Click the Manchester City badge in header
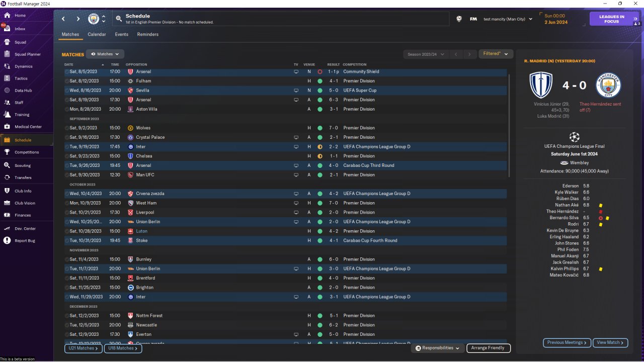This screenshot has height=362, width=644. tap(94, 19)
